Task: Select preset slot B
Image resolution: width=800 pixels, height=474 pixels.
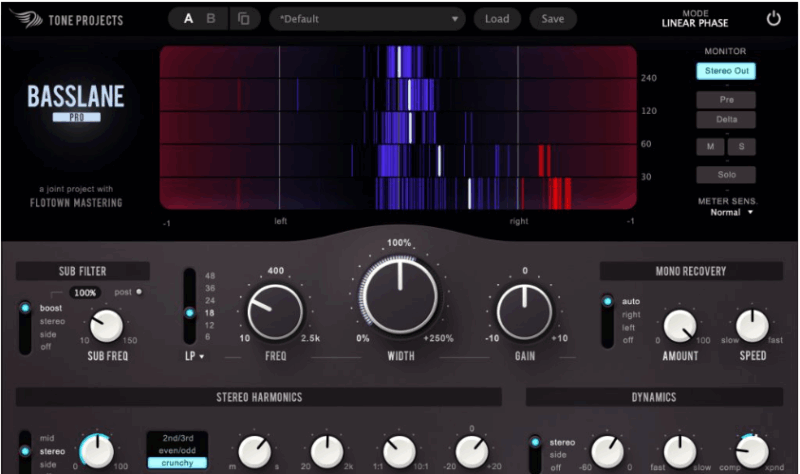Action: 211,19
